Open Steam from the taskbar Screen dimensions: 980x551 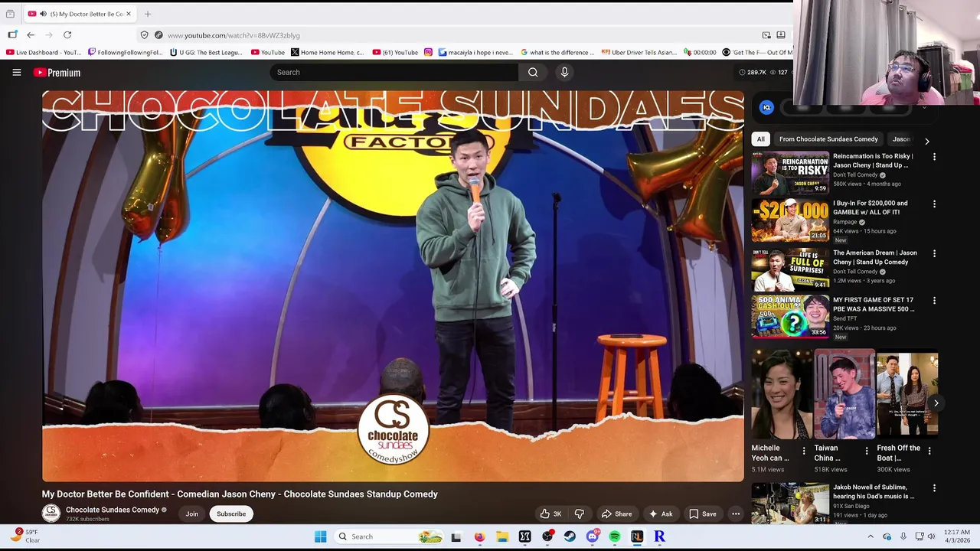pyautogui.click(x=570, y=536)
